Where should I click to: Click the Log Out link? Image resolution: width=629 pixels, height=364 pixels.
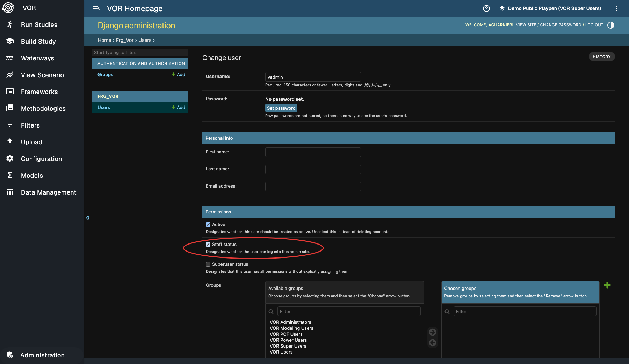click(x=594, y=25)
